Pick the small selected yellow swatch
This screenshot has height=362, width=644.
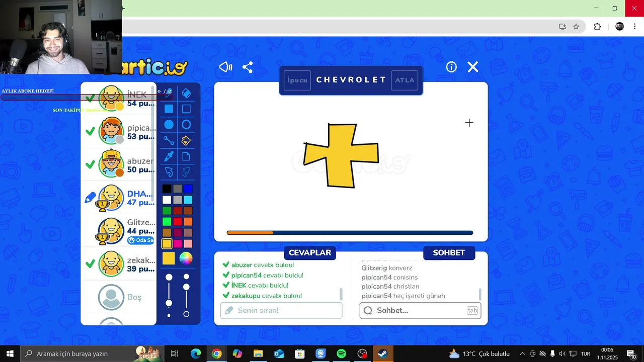coord(167,243)
